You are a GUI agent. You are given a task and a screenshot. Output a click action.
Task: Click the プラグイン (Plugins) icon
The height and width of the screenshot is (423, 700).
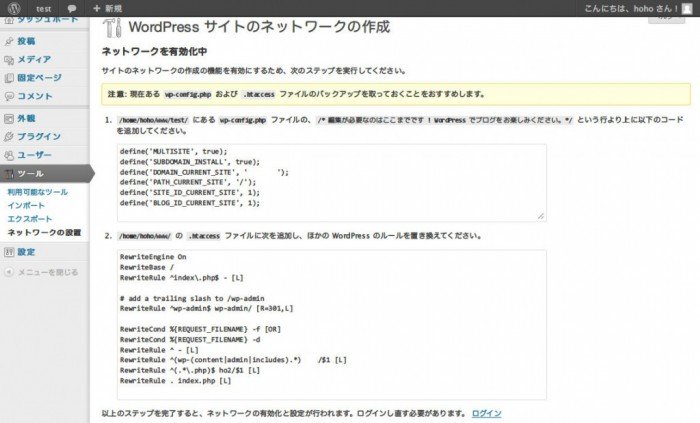(10, 136)
